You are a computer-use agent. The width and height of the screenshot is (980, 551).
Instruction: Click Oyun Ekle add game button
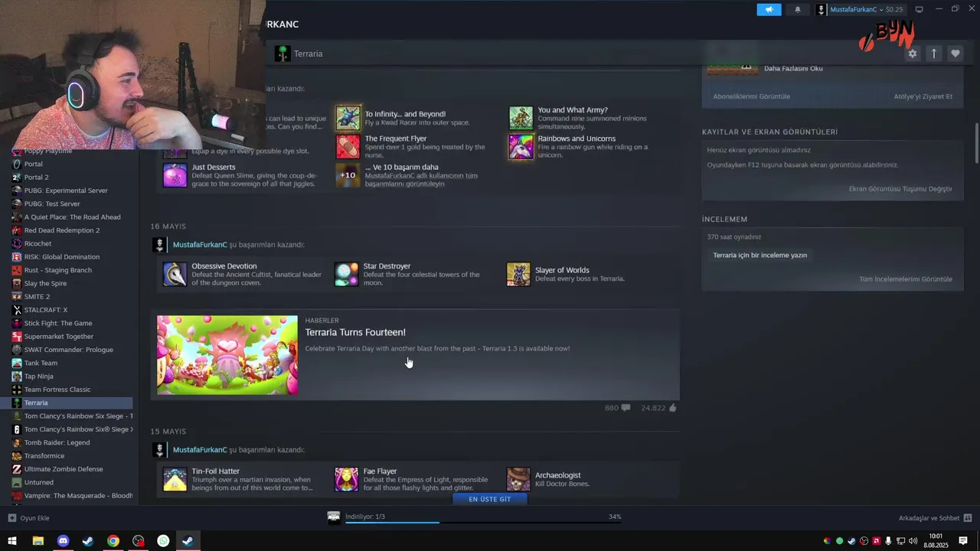click(x=29, y=518)
